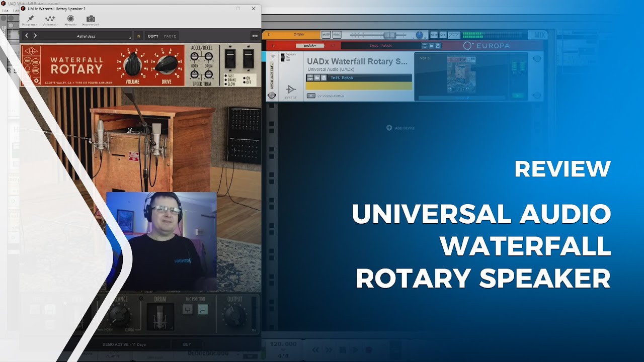
Task: Open the UADx Init Patch display
Action: [x=369, y=78]
